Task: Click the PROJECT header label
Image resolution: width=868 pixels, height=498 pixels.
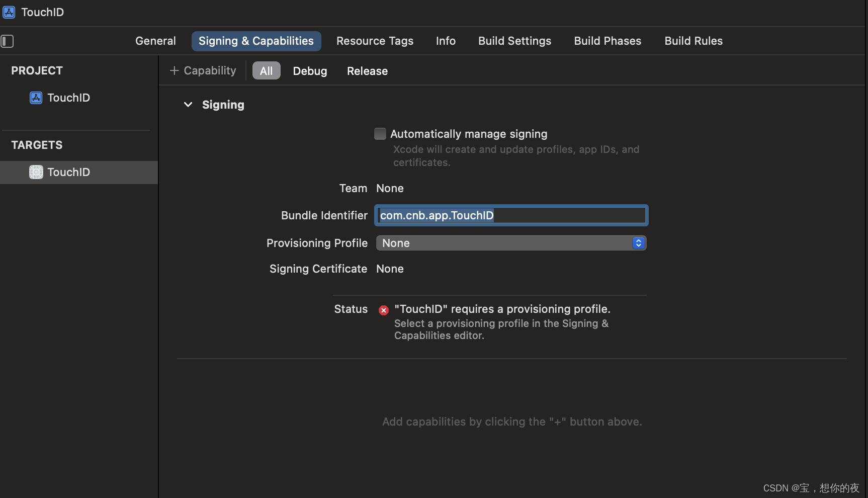Action: pyautogui.click(x=37, y=70)
